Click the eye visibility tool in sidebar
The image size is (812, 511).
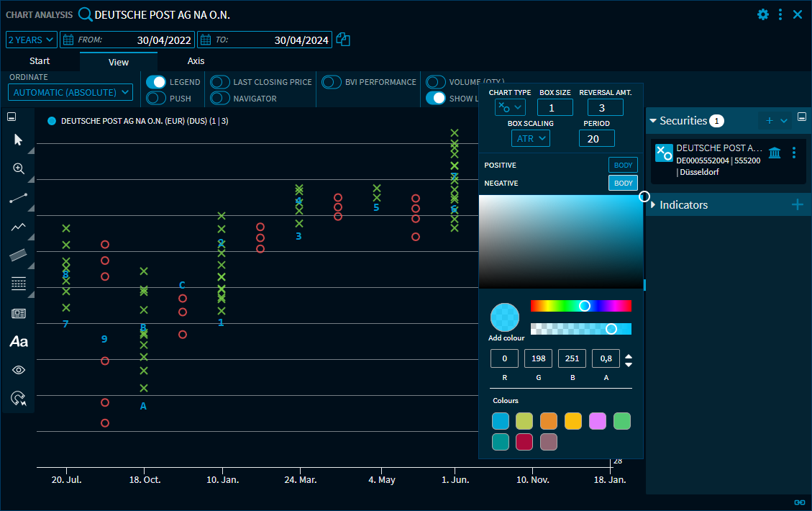tap(18, 370)
